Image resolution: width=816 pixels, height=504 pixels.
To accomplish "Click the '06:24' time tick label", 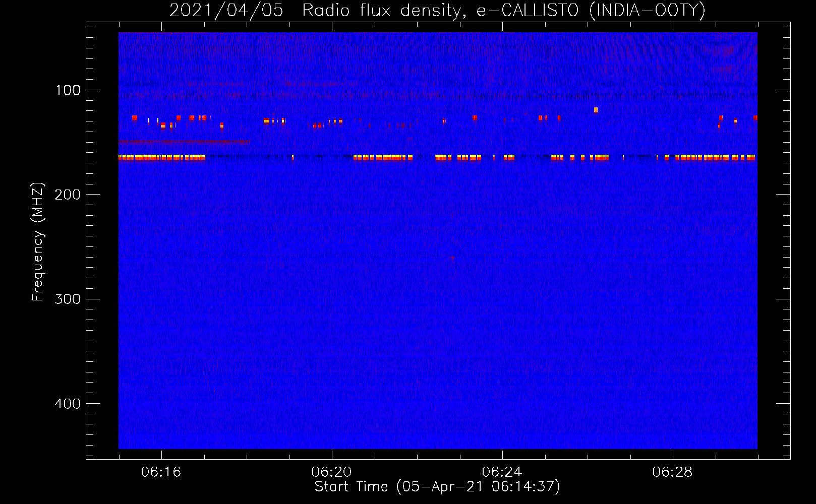I will [x=502, y=472].
